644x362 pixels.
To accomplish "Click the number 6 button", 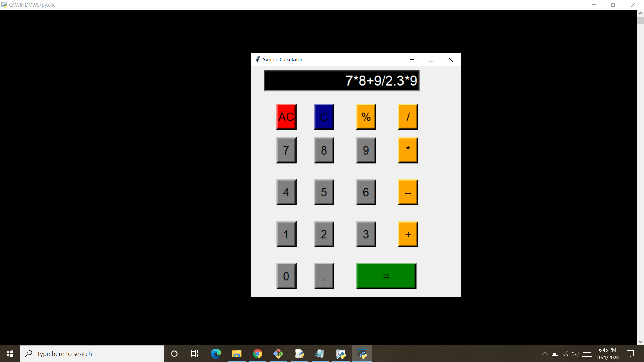I will click(x=365, y=192).
